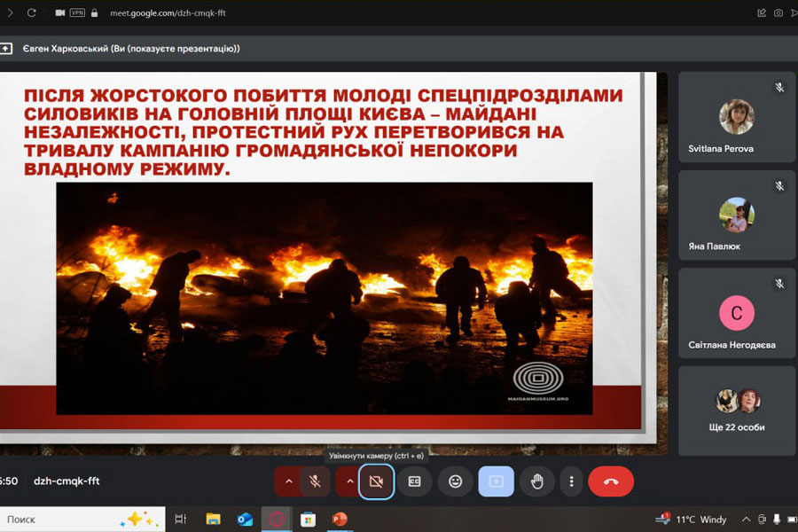798x532 pixels.
Task: Show the 22 other participants
Action: tap(737, 411)
